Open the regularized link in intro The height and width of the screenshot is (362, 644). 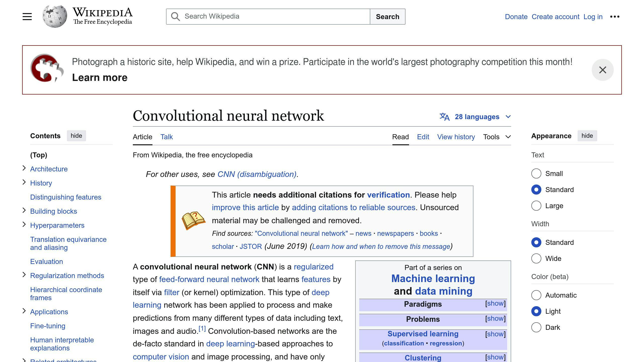click(313, 267)
